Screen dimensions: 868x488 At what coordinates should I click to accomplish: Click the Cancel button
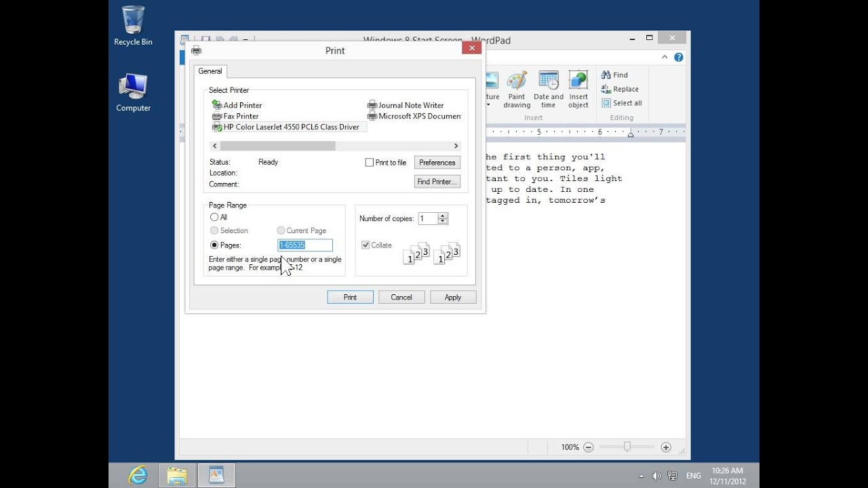pos(401,297)
